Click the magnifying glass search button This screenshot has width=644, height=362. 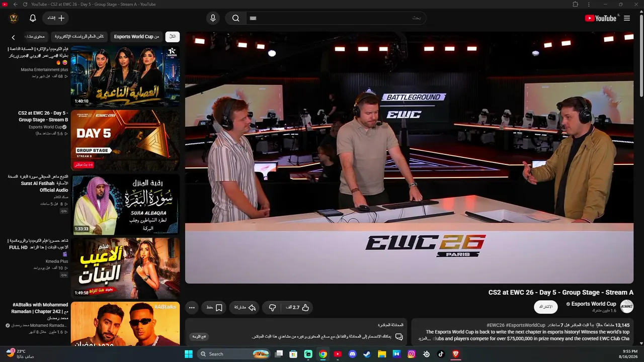235,18
